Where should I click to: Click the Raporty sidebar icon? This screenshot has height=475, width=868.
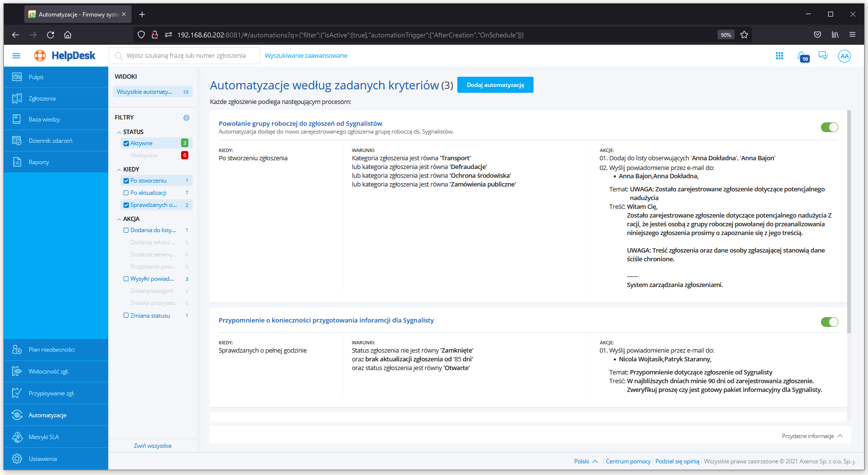tap(17, 162)
